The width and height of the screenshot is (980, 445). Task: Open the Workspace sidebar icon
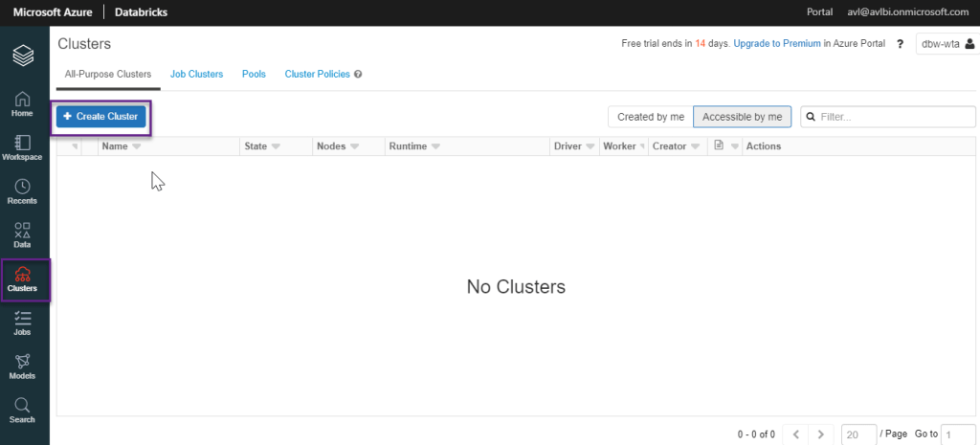coord(22,146)
